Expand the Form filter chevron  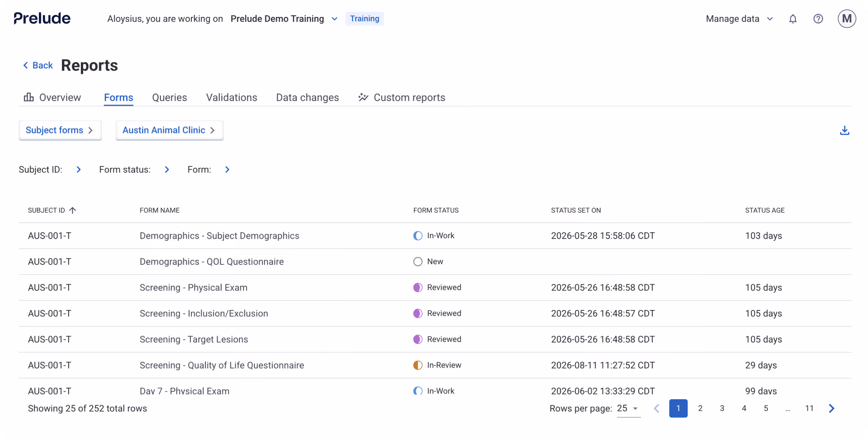(227, 170)
